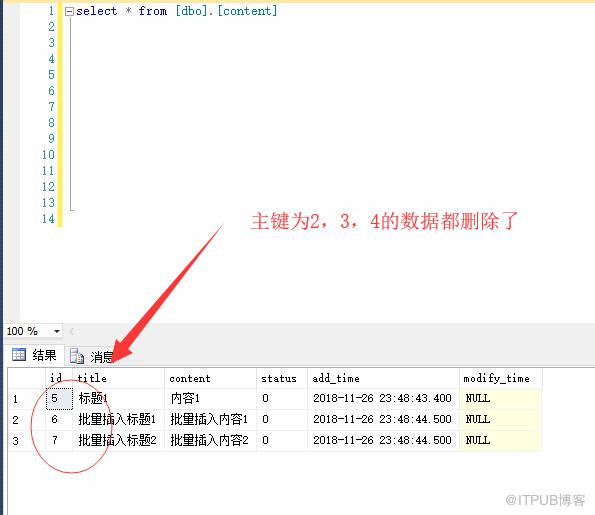Select the content column header

point(211,378)
